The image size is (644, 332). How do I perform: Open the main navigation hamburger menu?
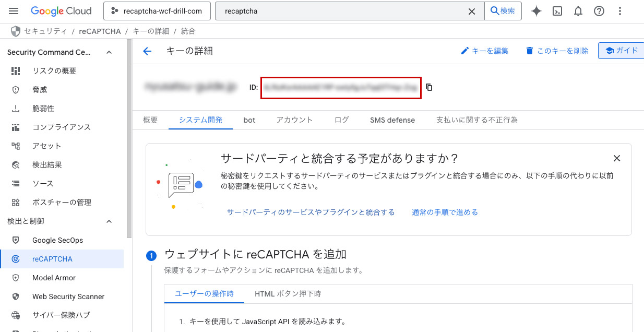(x=14, y=11)
